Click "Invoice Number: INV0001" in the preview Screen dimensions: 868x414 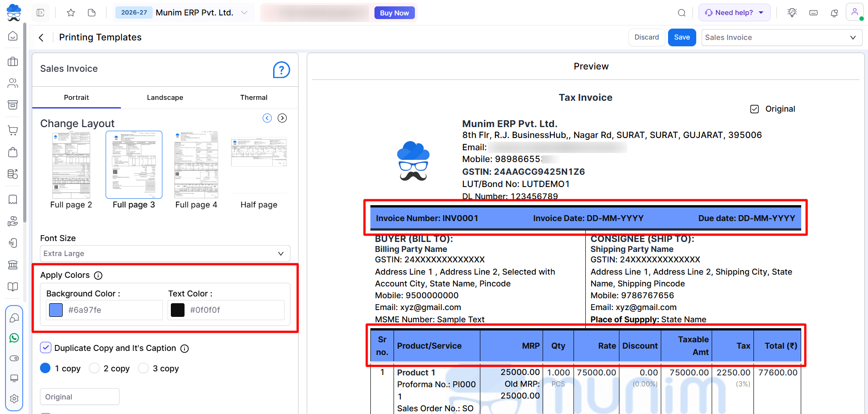pos(427,218)
